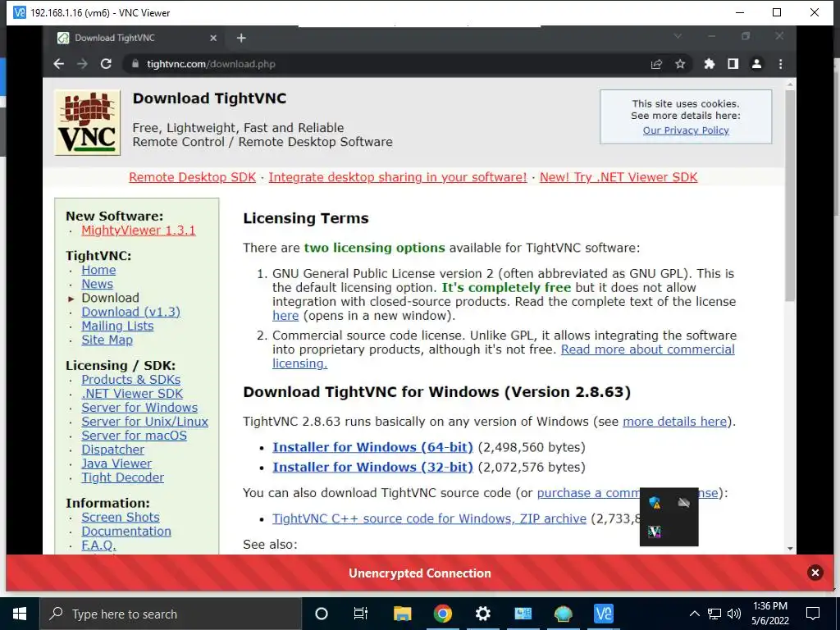The width and height of the screenshot is (840, 630).
Task: Go to the Home sidebar link
Action: point(98,270)
